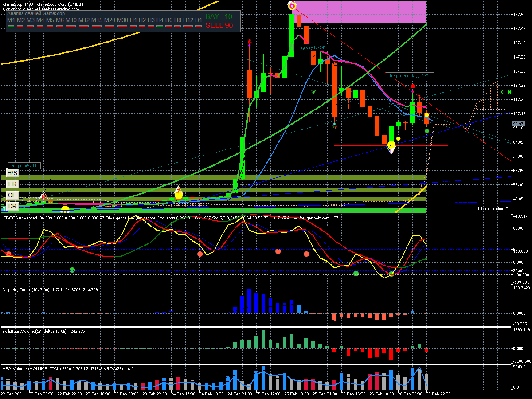Select the 'Reg currentday, -13°' label

409,76
